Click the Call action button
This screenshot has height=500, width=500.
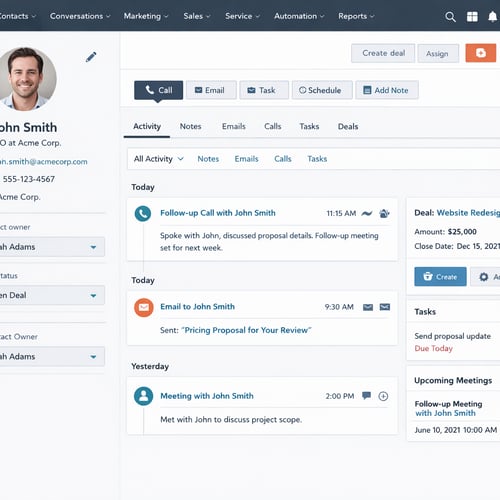coord(159,90)
